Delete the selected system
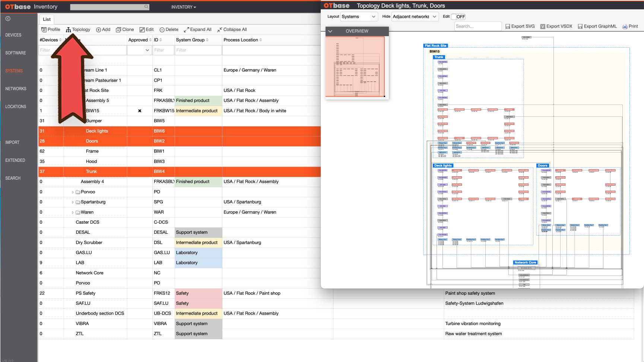 [x=169, y=29]
